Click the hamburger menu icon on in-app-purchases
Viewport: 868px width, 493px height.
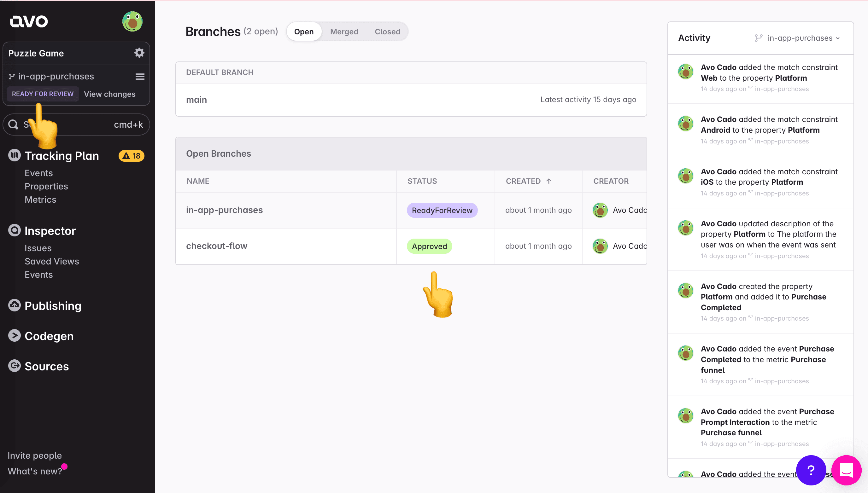139,76
